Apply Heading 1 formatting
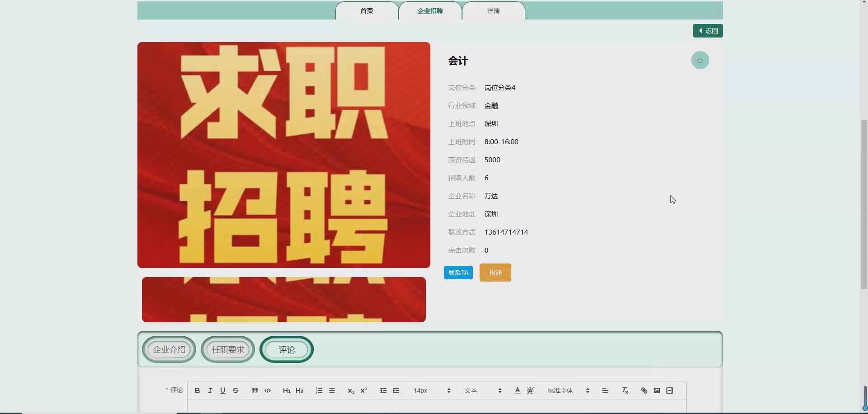The image size is (868, 414). click(x=287, y=390)
